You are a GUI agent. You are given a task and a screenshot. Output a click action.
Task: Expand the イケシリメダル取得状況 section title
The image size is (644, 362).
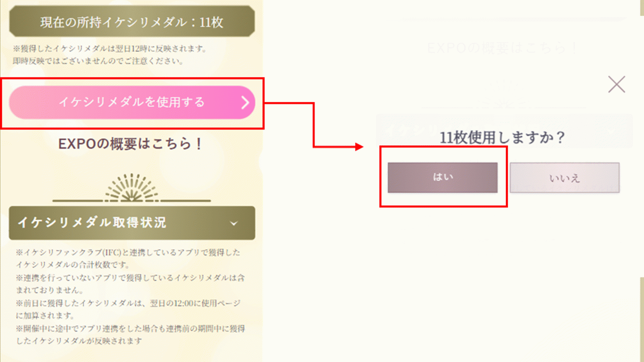point(92,222)
